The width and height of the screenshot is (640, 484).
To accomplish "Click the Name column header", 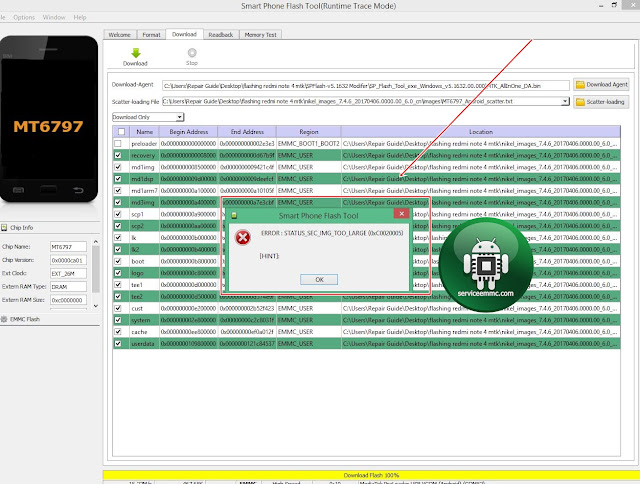I will (x=144, y=132).
